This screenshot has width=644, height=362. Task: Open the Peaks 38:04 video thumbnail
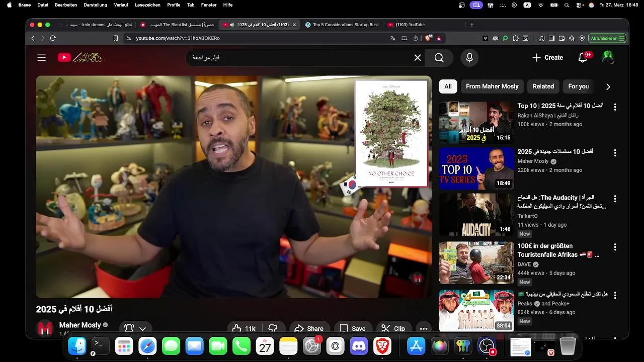pyautogui.click(x=476, y=311)
